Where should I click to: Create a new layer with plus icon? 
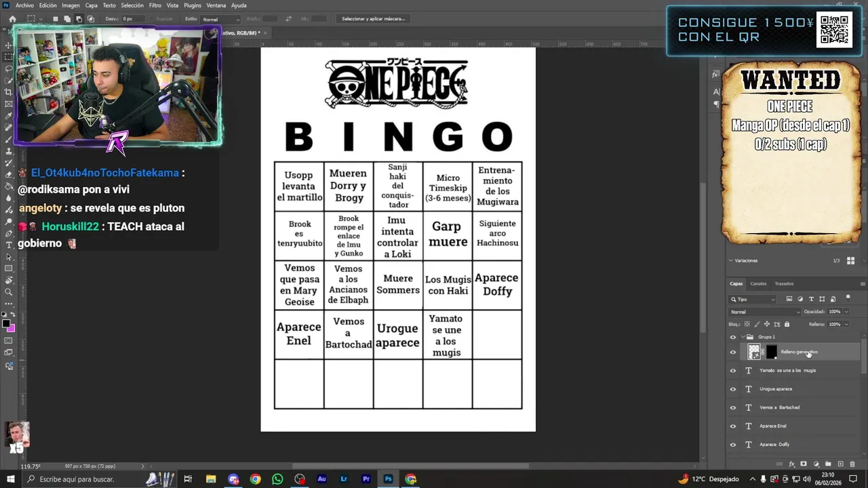point(841,464)
